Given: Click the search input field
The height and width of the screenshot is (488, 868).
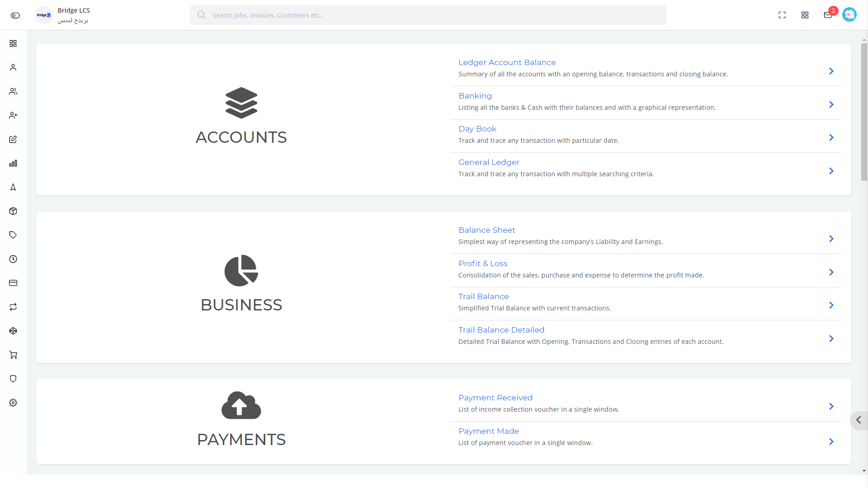Looking at the screenshot, I should (428, 15).
